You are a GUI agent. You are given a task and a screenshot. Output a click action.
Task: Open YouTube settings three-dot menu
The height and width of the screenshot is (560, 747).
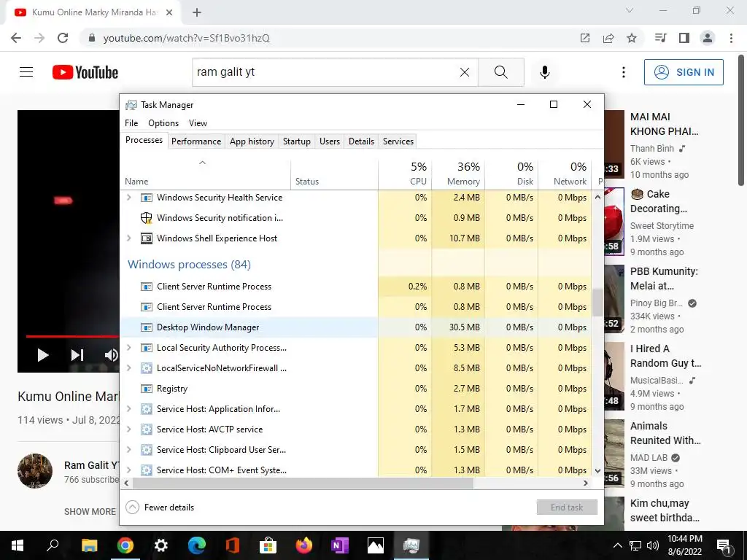tap(624, 72)
